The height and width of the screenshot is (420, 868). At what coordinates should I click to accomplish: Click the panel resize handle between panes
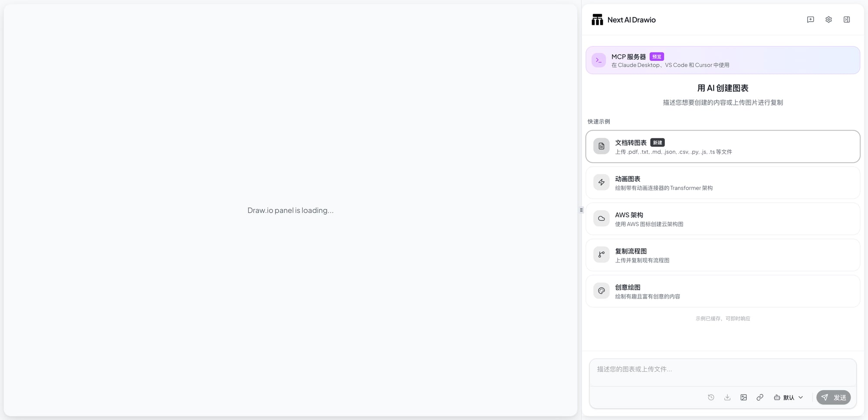(x=582, y=210)
